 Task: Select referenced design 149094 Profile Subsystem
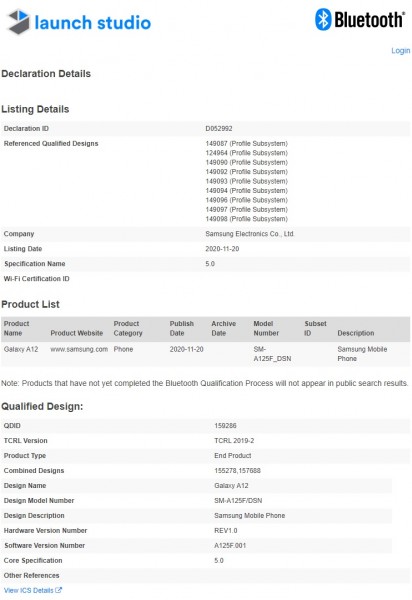pyautogui.click(x=246, y=191)
